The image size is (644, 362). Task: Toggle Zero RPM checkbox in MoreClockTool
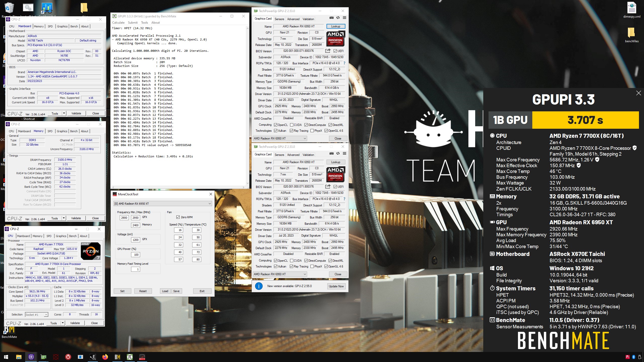(178, 217)
